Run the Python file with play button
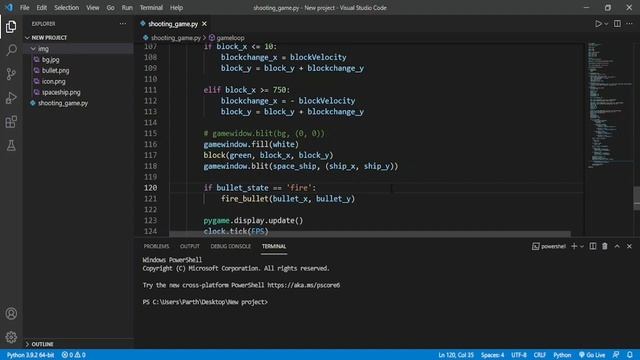This screenshot has width=640, height=360. point(598,24)
